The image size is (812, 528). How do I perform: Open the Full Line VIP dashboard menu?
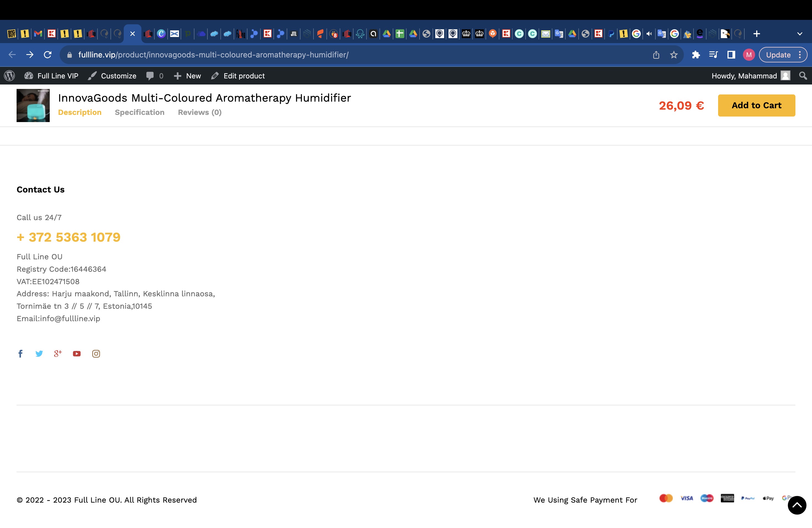[51, 76]
